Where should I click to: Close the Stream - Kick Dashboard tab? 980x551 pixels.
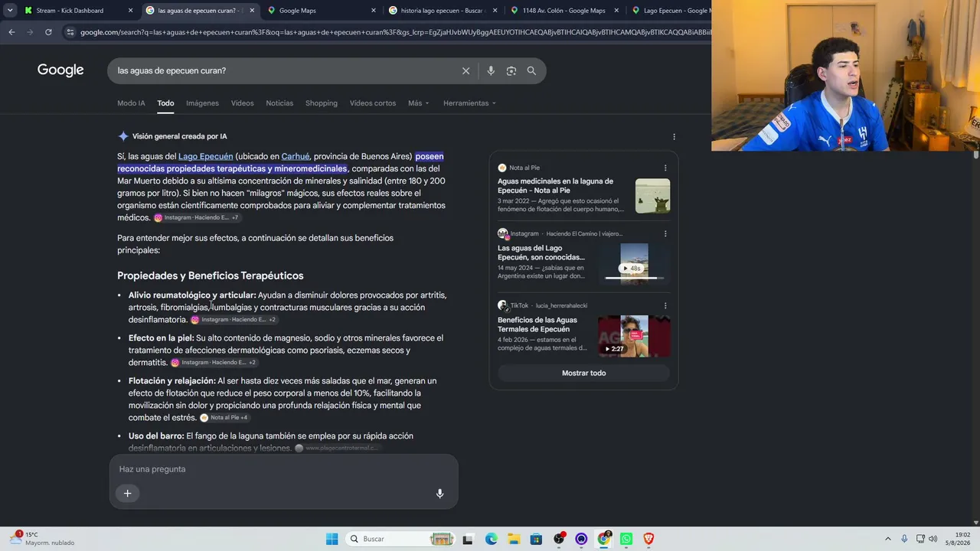pyautogui.click(x=130, y=11)
